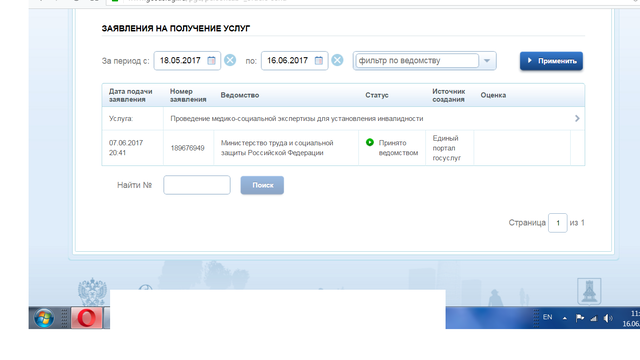This screenshot has width=640, height=360.
Task: Click the EN language indicator in tray
Action: tap(547, 317)
